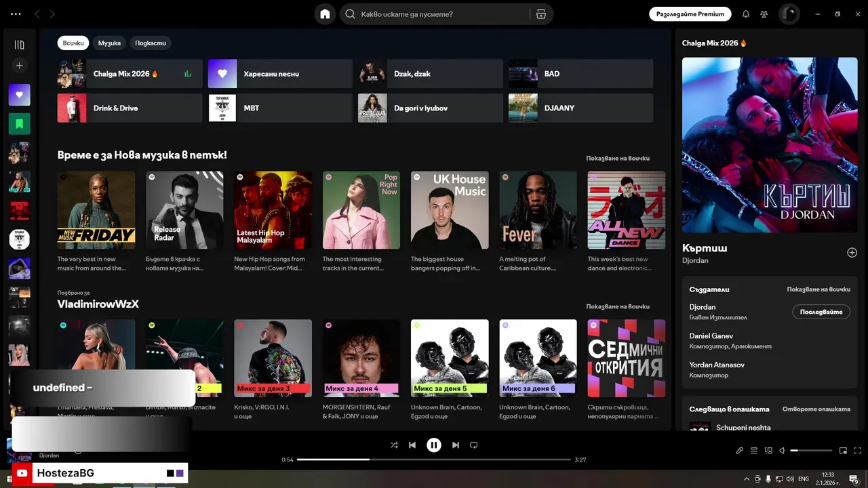
Task: Navigate back with the left arrow
Action: click(x=37, y=14)
